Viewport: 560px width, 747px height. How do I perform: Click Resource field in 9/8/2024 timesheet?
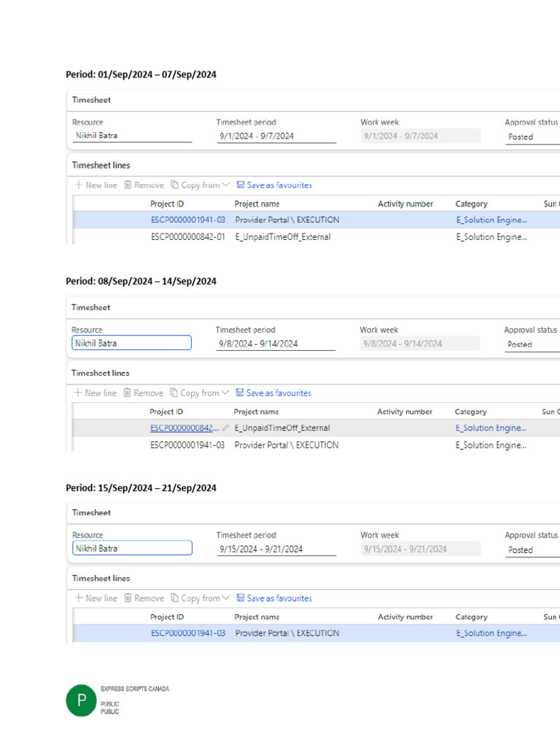point(131,343)
